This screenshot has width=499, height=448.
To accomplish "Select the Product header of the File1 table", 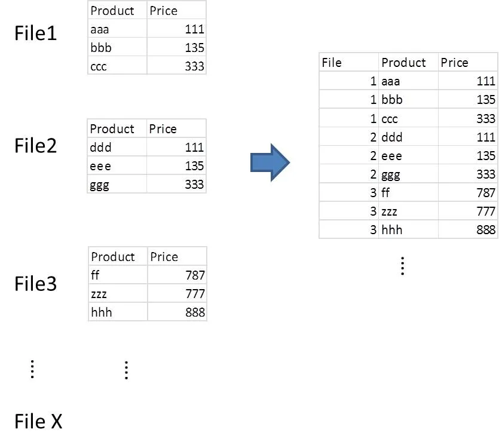I will (x=118, y=11).
